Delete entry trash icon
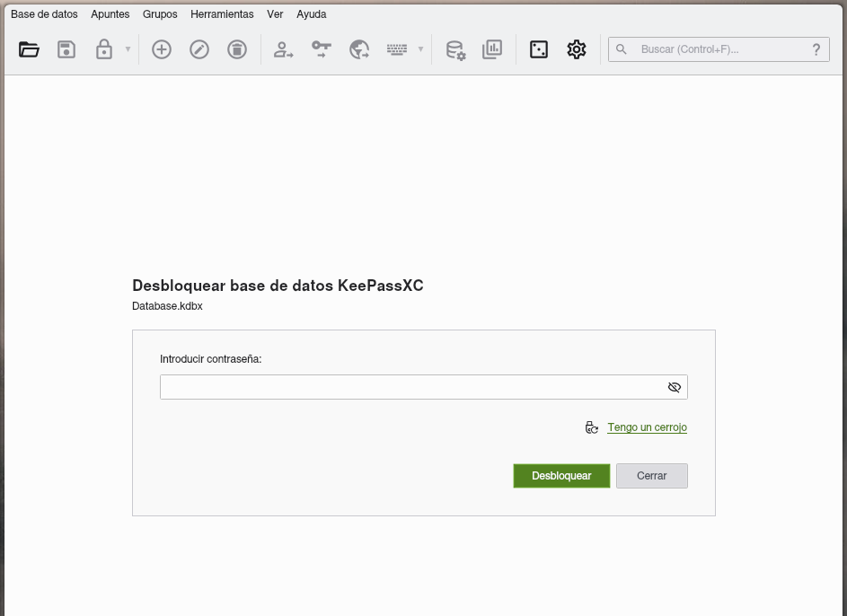 237,49
